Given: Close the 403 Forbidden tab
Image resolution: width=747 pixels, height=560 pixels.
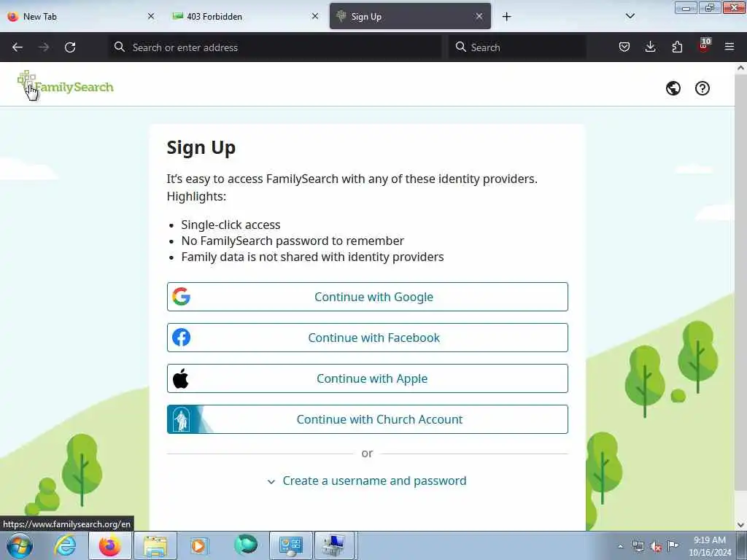Looking at the screenshot, I should click(315, 16).
